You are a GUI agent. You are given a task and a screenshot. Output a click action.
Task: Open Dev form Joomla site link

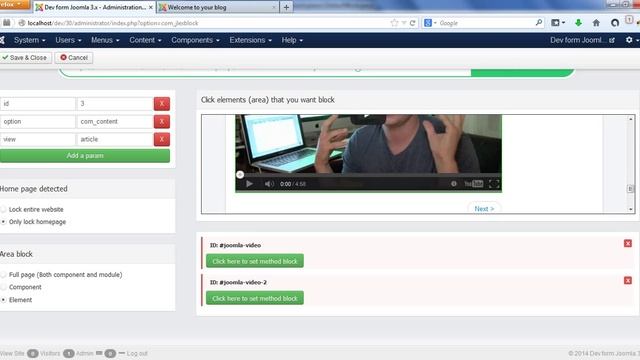[582, 40]
